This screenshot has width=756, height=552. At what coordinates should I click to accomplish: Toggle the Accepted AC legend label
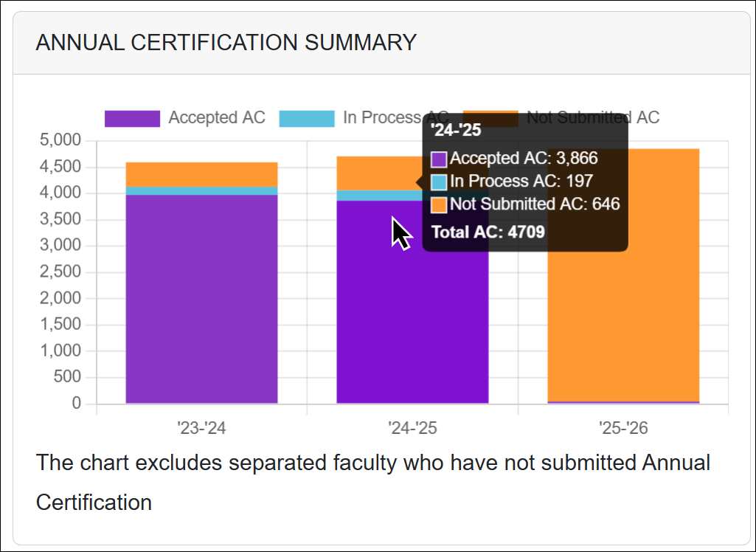216,117
